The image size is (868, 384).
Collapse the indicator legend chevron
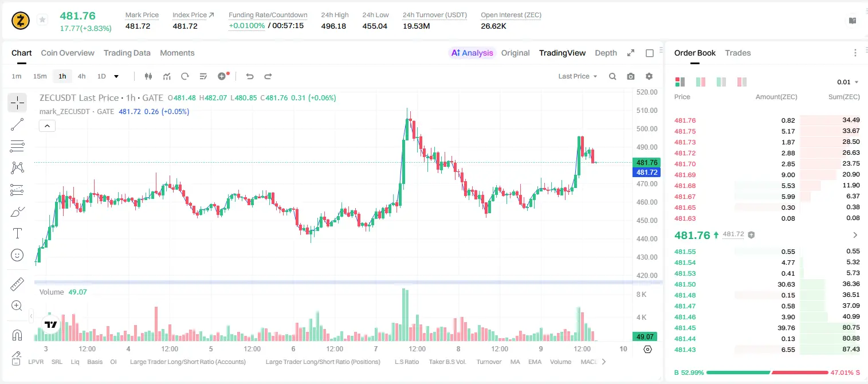click(47, 126)
